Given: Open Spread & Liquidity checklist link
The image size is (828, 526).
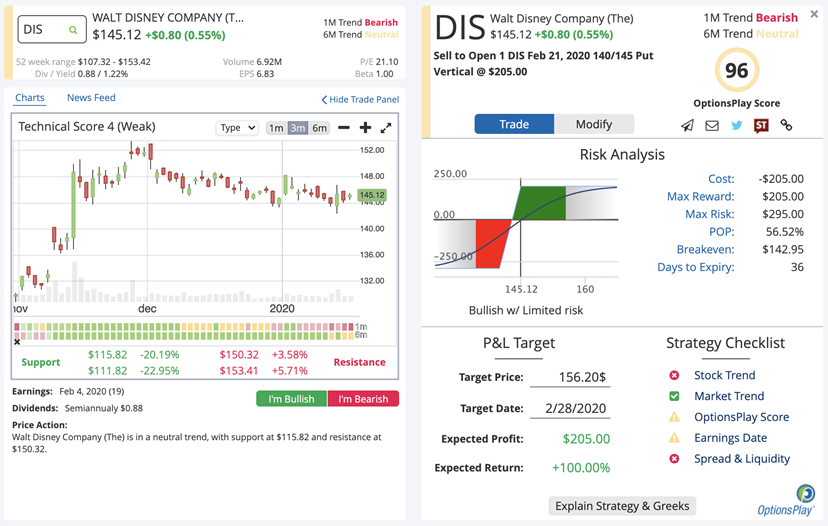Looking at the screenshot, I should pos(742,459).
